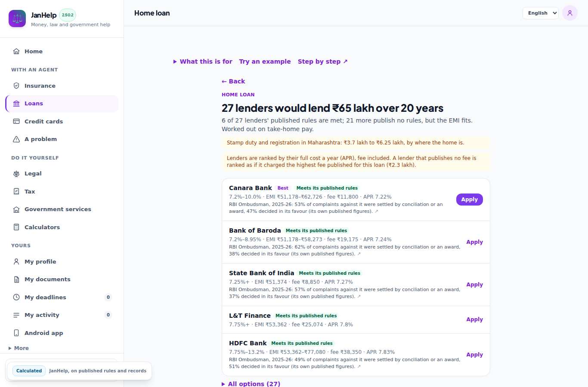Click the Best tag on Canara Bank
Image resolution: width=588 pixels, height=387 pixels.
[x=283, y=188]
